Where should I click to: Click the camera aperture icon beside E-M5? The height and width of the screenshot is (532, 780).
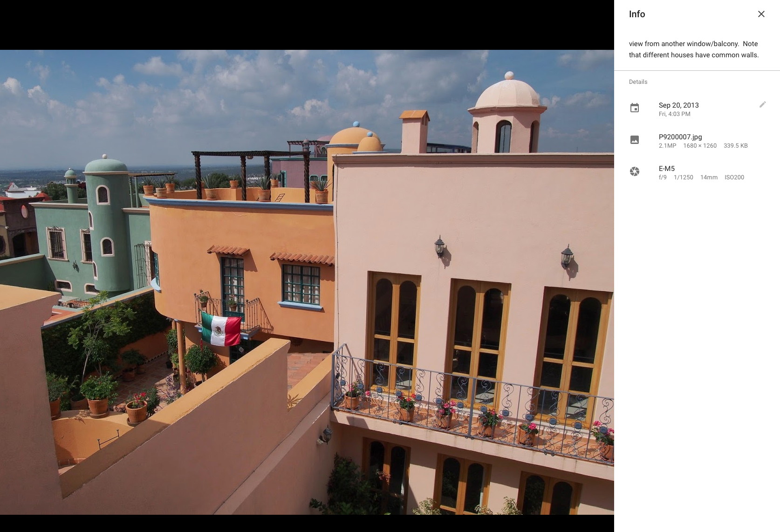coord(635,171)
